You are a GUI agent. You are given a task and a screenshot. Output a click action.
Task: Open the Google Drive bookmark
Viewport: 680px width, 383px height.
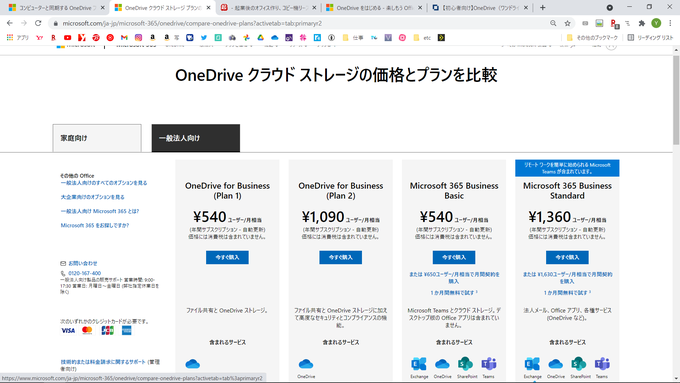click(x=261, y=38)
